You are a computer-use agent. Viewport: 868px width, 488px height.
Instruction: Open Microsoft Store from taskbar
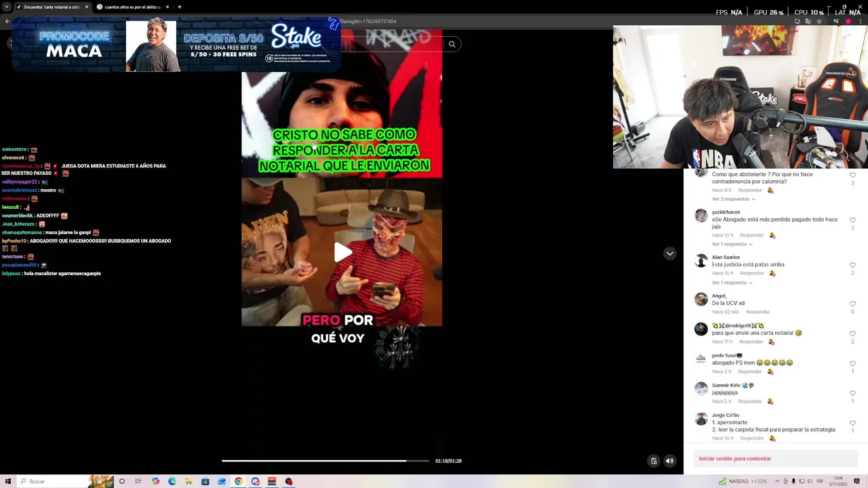pos(205,481)
